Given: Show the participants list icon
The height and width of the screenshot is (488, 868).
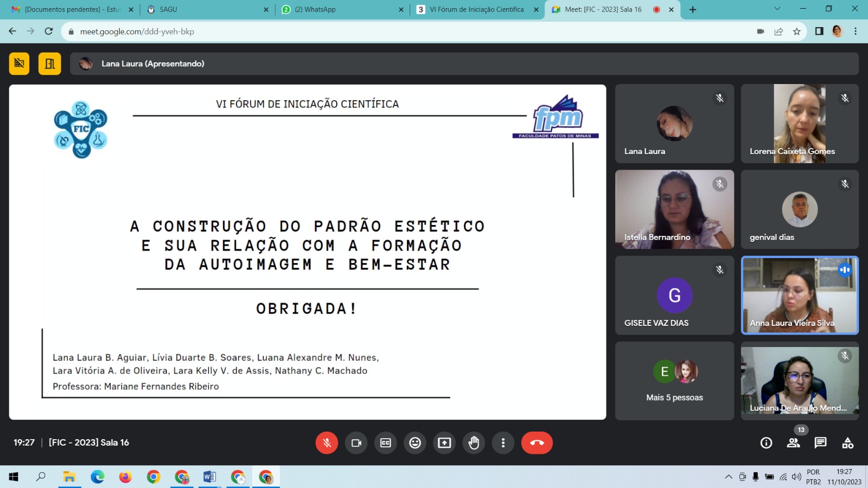Looking at the screenshot, I should 793,443.
